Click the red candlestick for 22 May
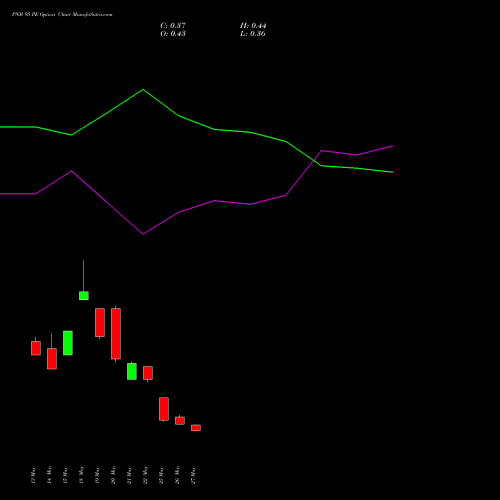 coord(148,373)
